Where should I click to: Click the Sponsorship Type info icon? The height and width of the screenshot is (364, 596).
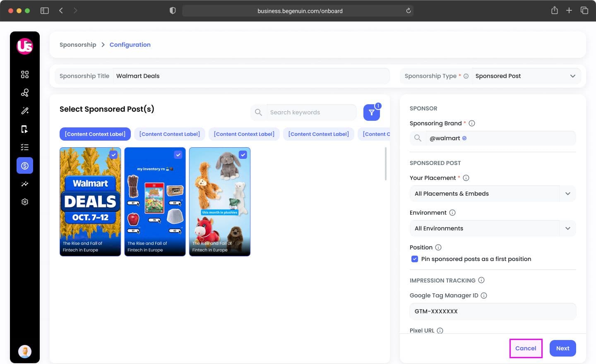pos(466,76)
